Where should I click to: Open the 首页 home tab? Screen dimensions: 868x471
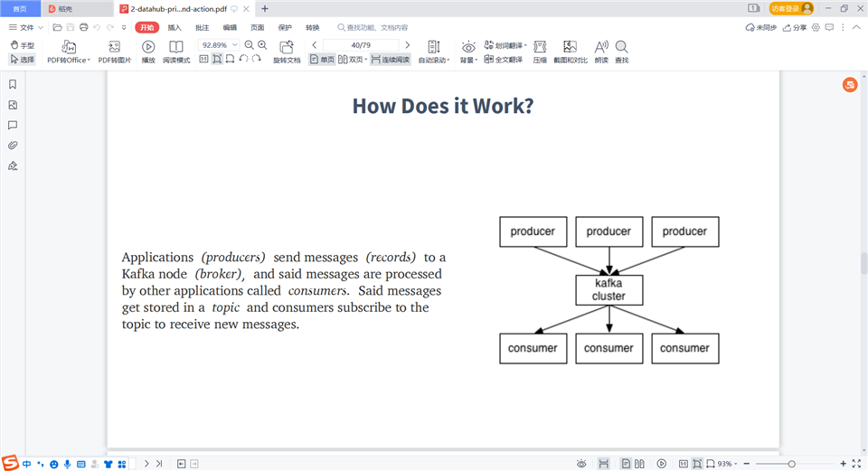pos(20,8)
